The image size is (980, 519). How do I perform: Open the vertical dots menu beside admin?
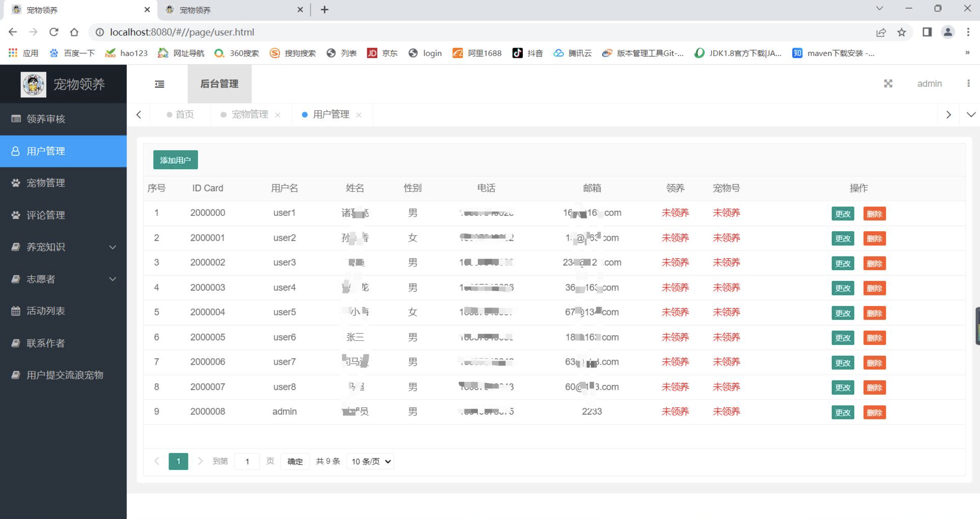click(968, 83)
